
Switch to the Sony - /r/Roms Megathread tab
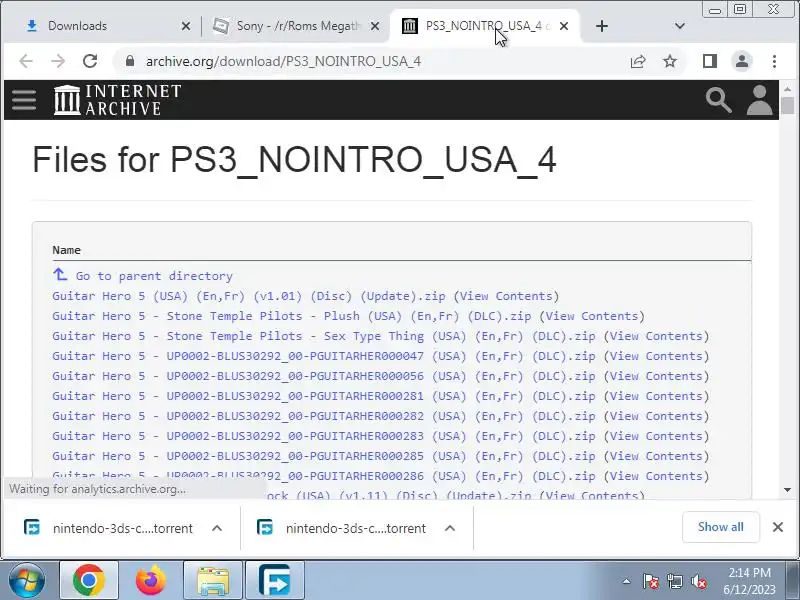(296, 26)
